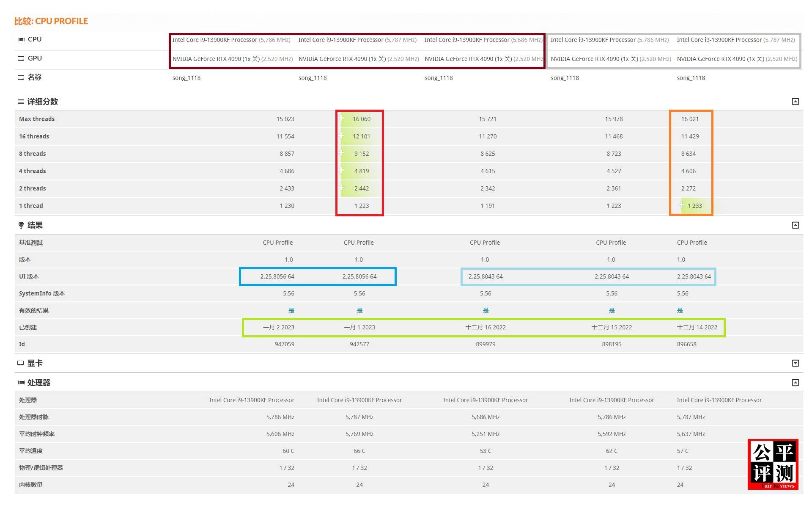Click the 名称 row icon

(x=21, y=77)
